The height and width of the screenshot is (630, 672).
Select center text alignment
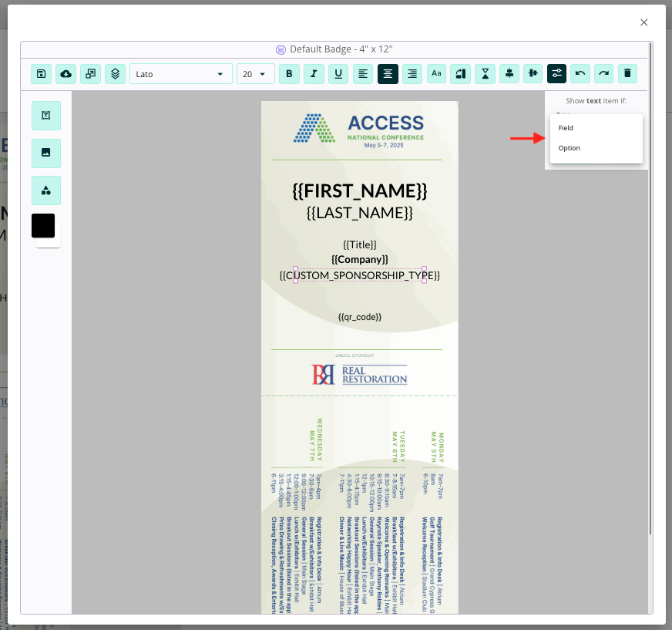[x=388, y=74]
